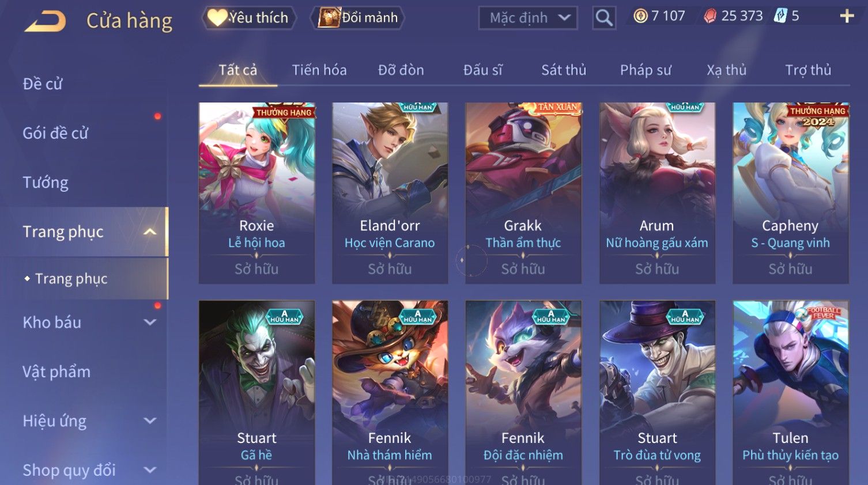
Task: Open Yêu thích favorites heart button
Action: (249, 18)
